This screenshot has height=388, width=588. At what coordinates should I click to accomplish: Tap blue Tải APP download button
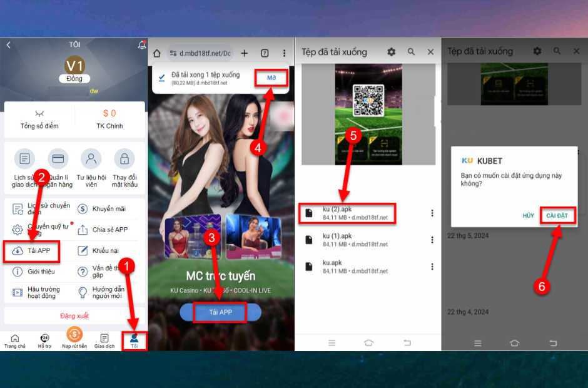coord(220,312)
